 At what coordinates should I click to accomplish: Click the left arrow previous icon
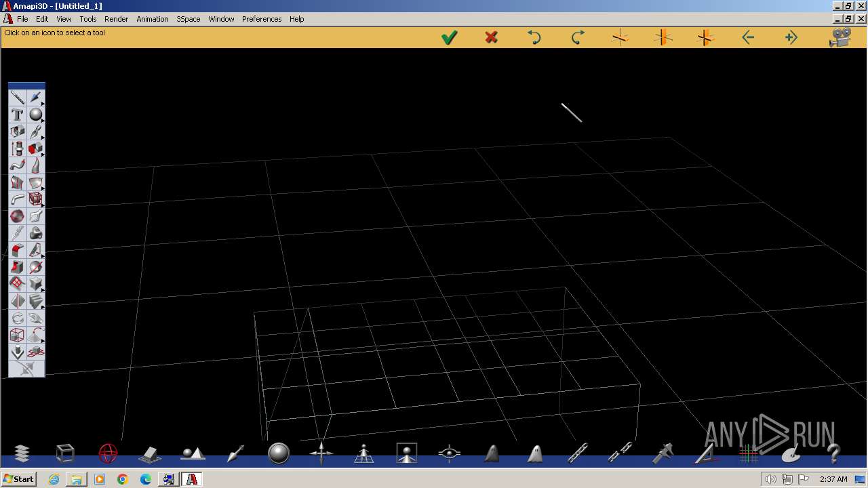coord(748,38)
